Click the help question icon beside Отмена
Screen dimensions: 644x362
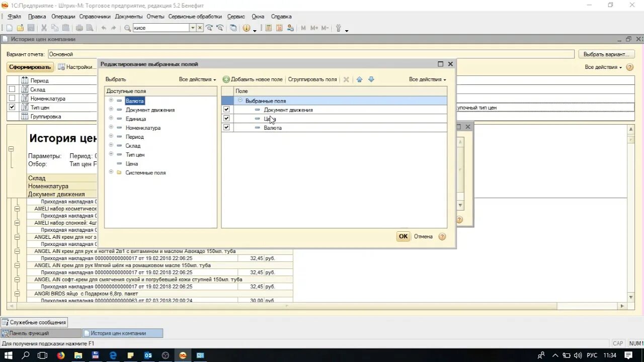(442, 236)
